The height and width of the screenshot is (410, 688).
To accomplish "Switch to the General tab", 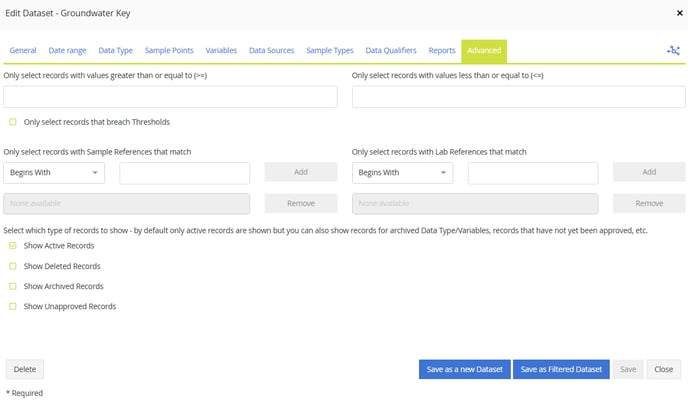I will 23,50.
